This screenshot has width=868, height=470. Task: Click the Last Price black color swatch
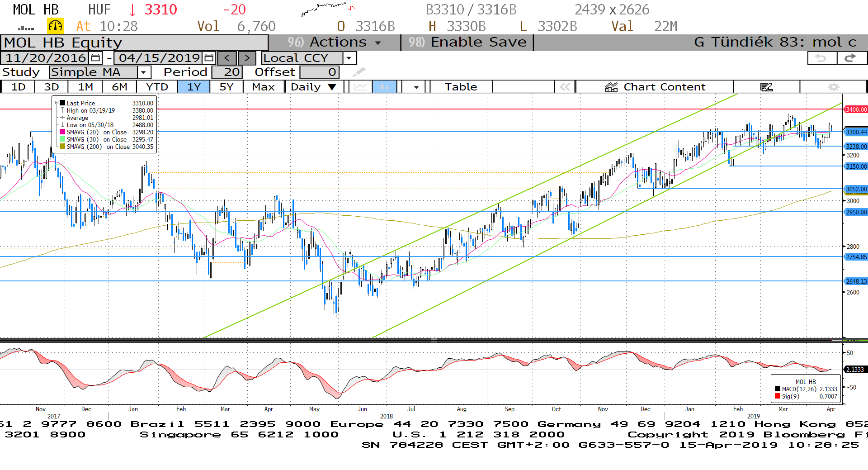pyautogui.click(x=62, y=103)
